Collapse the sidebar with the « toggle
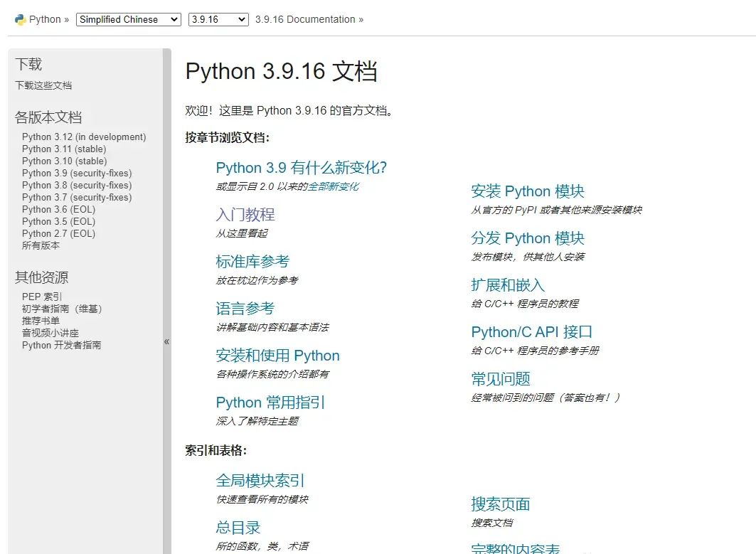The width and height of the screenshot is (756, 554). pos(167,341)
